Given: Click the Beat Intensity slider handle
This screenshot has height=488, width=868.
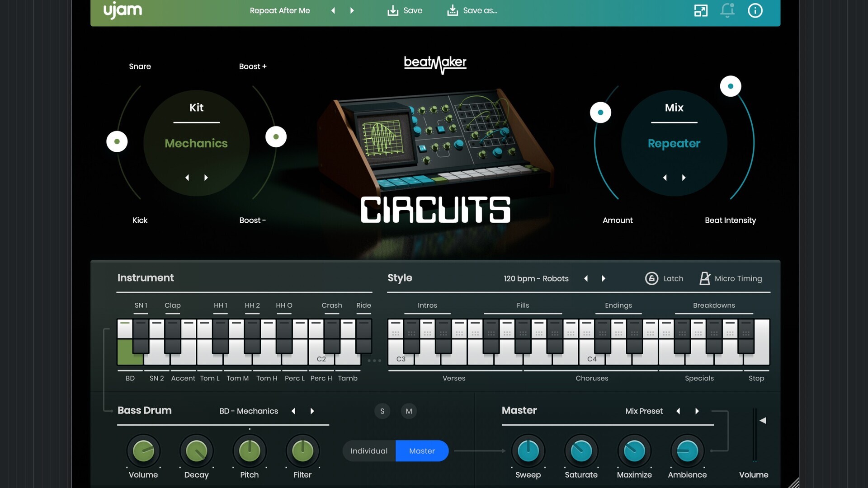Looking at the screenshot, I should (x=731, y=86).
